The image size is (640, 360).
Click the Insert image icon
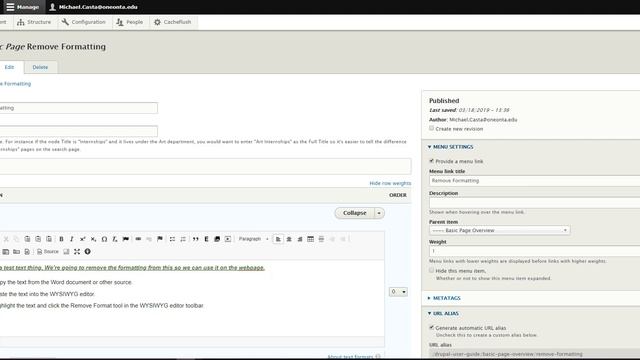pos(217,239)
